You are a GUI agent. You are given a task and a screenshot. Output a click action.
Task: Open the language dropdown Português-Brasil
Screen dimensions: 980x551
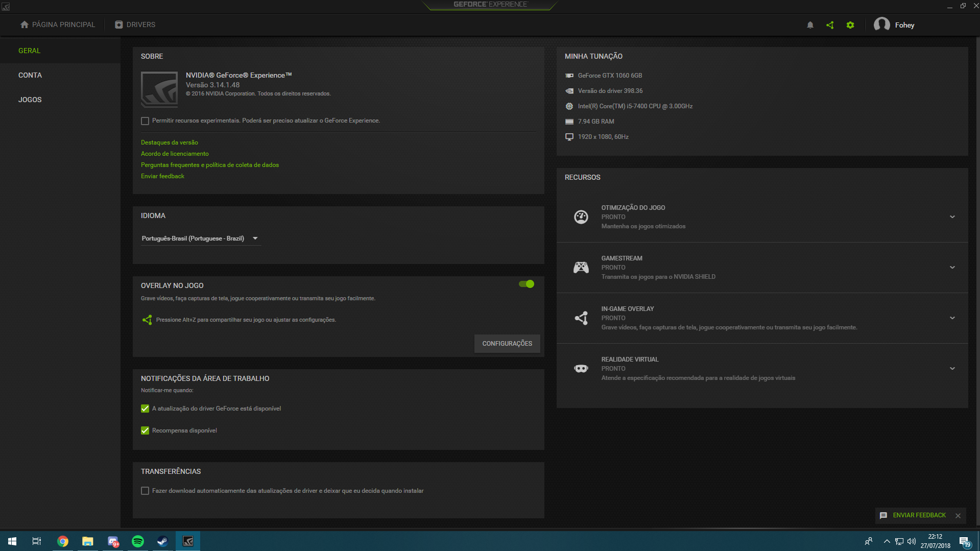click(x=201, y=238)
